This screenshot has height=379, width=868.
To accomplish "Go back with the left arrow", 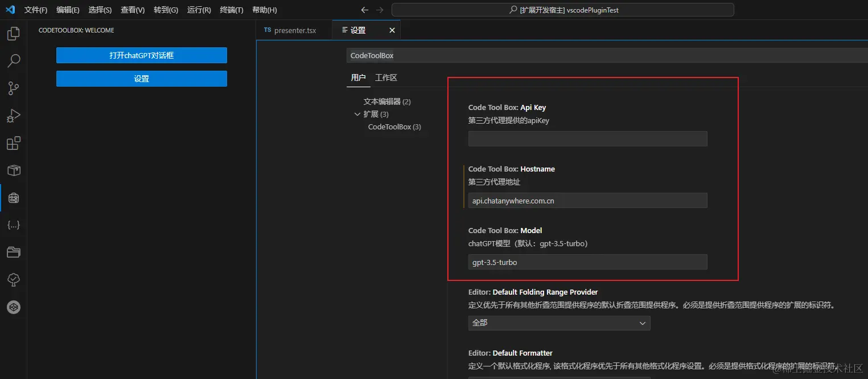I will click(x=365, y=10).
